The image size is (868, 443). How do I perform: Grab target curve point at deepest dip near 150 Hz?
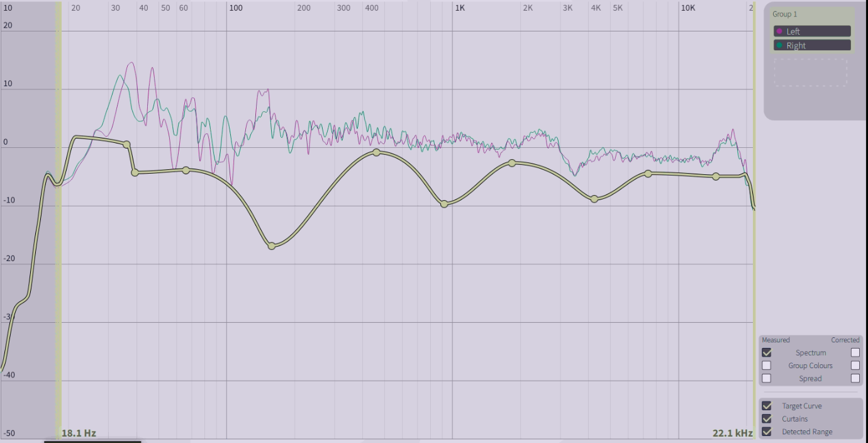tap(272, 246)
